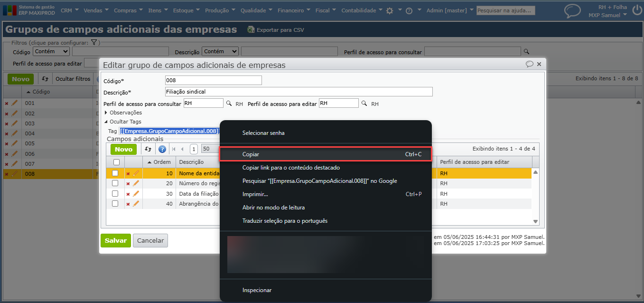Screen dimensions: 644x303
Task: Click magnifier next to Perfil para editar RH
Action: tap(364, 103)
